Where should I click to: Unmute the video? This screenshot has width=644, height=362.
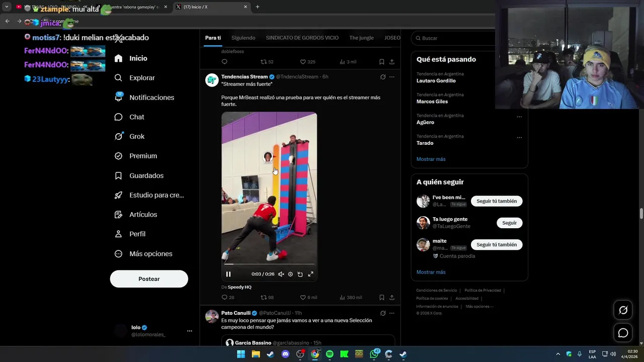click(x=281, y=274)
